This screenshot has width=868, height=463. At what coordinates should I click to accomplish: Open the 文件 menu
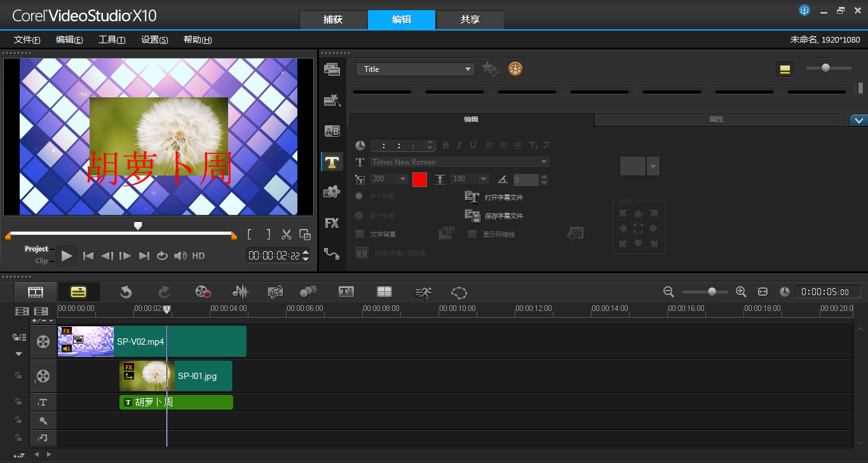point(27,39)
